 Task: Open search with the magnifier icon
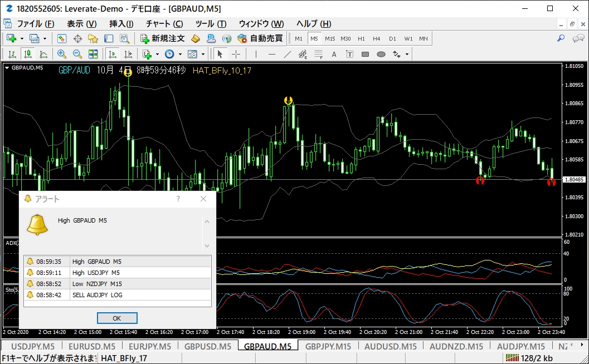561,38
